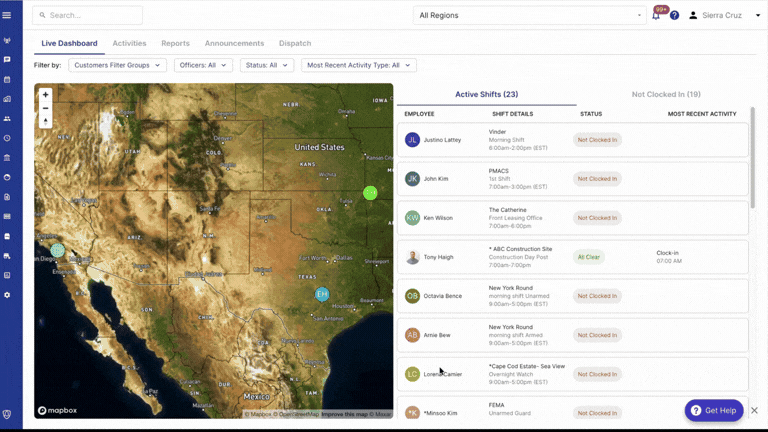Expand the Status: All filter

267,65
